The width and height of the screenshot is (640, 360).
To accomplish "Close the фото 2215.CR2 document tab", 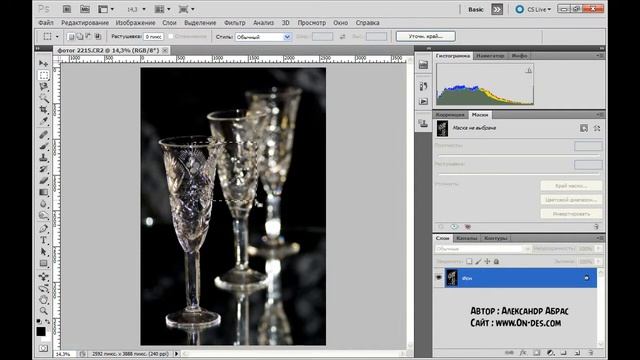I will [x=165, y=50].
